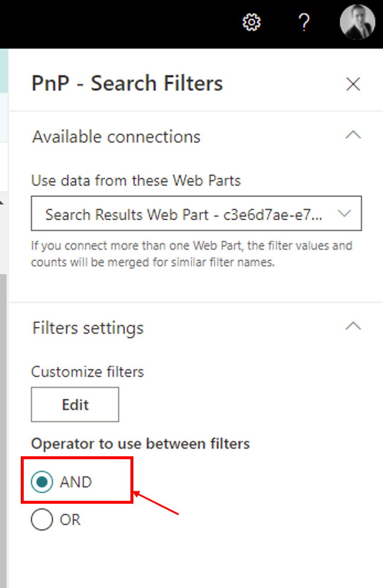Screen dimensions: 383x588
Task: Collapse the Filters settings section
Action: point(353,326)
